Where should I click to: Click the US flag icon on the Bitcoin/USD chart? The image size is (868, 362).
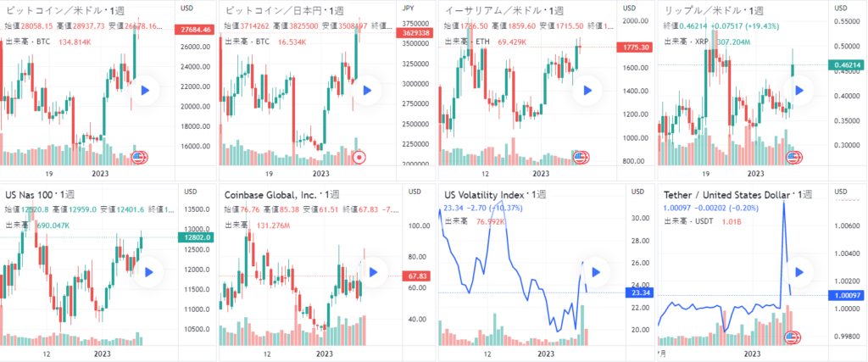coord(139,157)
